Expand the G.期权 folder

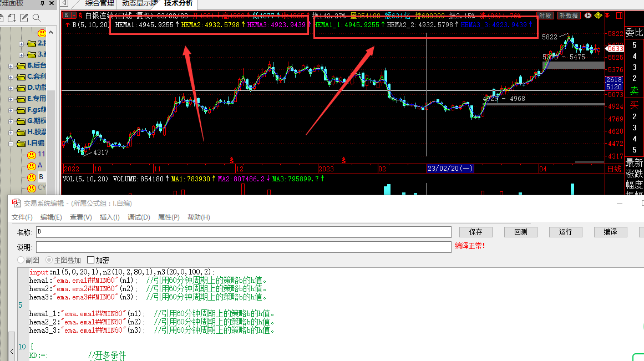click(x=11, y=121)
